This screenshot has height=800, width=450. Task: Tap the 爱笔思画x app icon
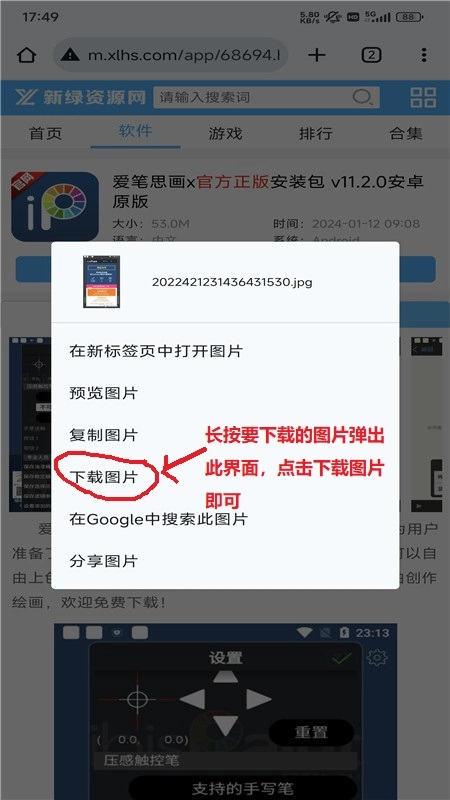point(55,207)
